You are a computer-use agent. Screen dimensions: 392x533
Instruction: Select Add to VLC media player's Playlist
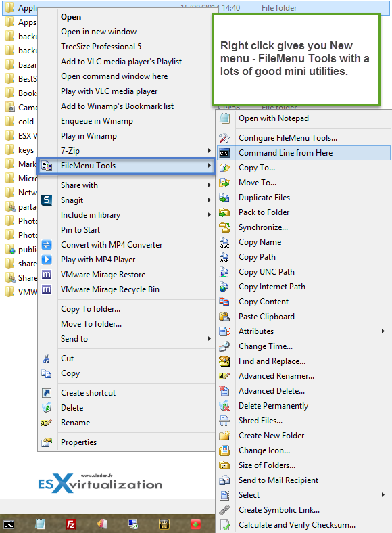tap(122, 62)
